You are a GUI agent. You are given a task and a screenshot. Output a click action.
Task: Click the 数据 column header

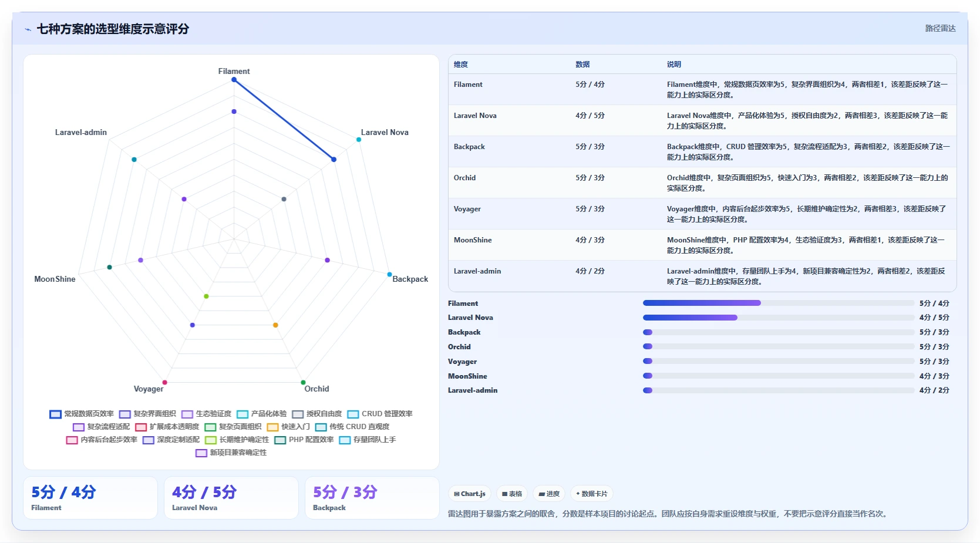tap(582, 65)
